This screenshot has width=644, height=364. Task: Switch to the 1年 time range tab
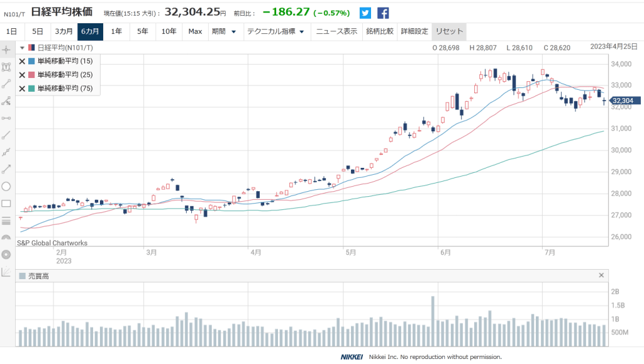click(x=116, y=31)
